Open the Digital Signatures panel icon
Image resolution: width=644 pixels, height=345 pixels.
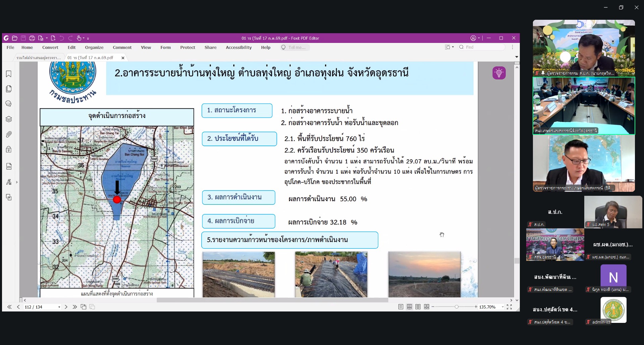[9, 182]
